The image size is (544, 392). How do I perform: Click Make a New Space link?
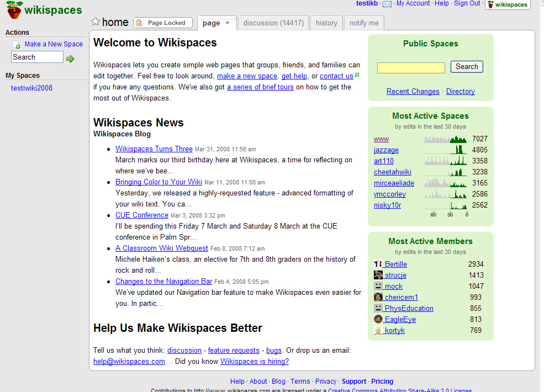[x=54, y=44]
